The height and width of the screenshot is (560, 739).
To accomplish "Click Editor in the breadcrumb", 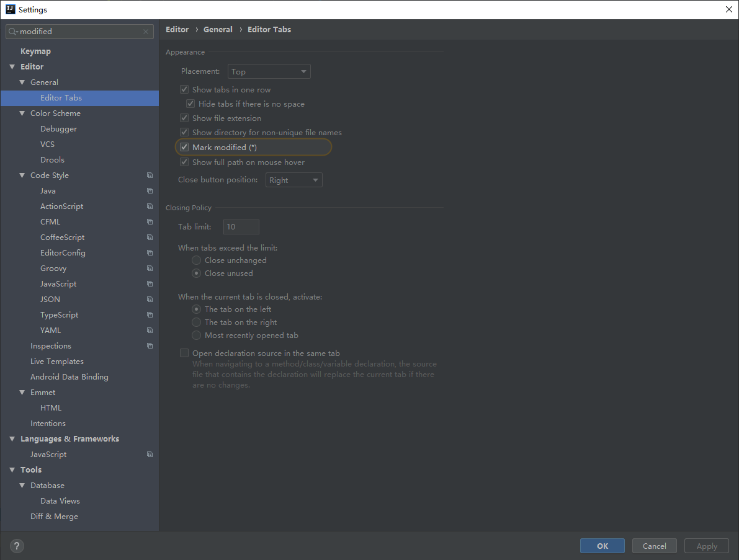I will click(x=177, y=29).
